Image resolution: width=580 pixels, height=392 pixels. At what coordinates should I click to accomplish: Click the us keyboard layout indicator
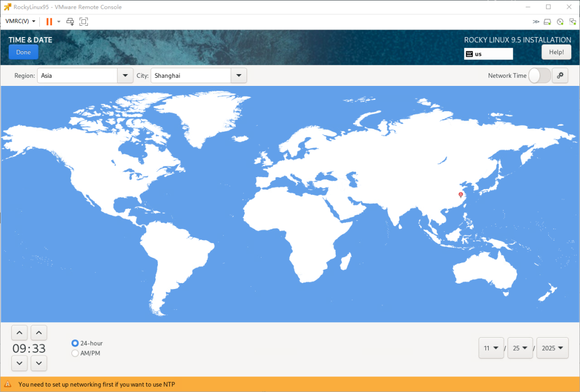click(x=488, y=54)
